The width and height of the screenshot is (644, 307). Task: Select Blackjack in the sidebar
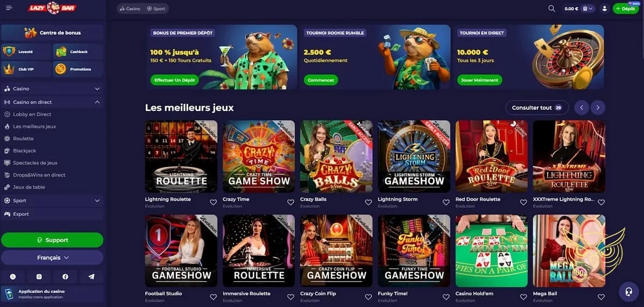click(x=25, y=151)
